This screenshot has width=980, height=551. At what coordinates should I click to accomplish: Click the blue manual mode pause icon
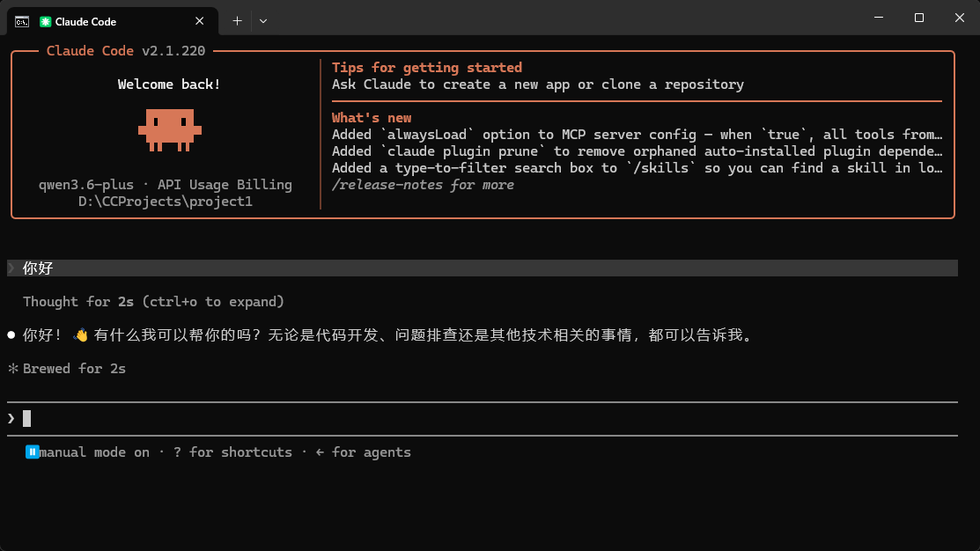point(32,452)
